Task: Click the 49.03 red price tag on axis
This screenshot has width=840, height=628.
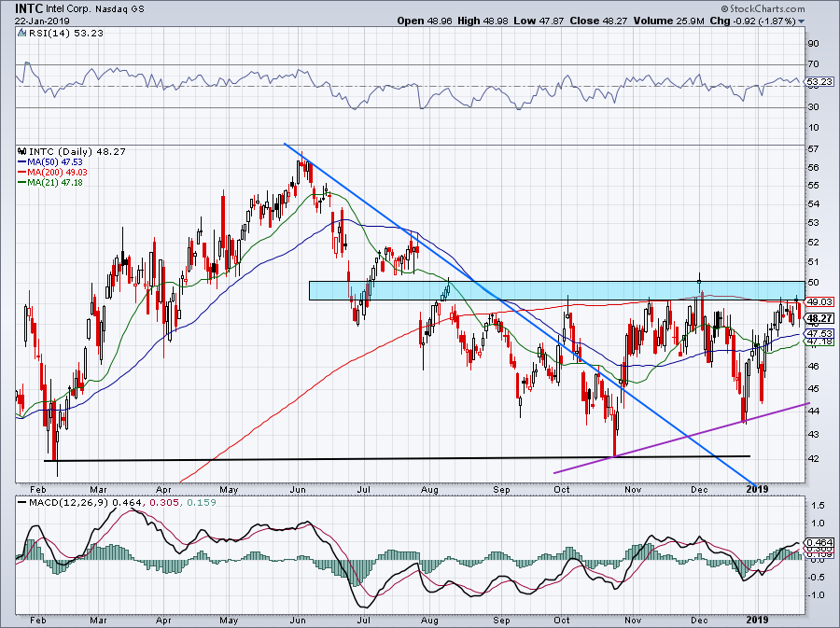Action: click(x=819, y=302)
